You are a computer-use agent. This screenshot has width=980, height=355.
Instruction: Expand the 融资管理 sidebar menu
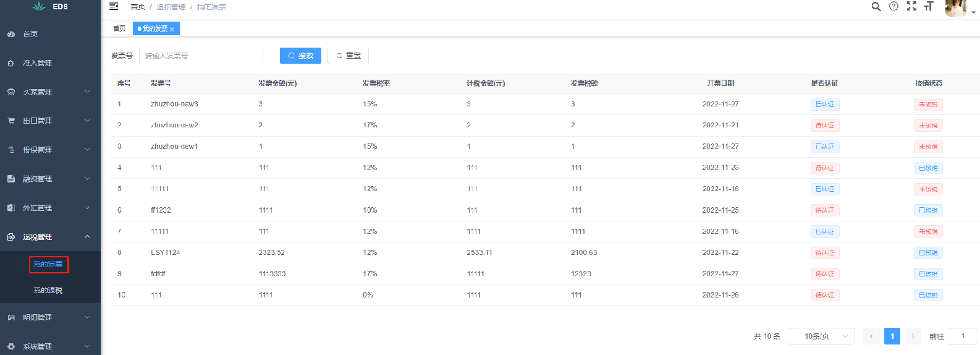pyautogui.click(x=50, y=179)
